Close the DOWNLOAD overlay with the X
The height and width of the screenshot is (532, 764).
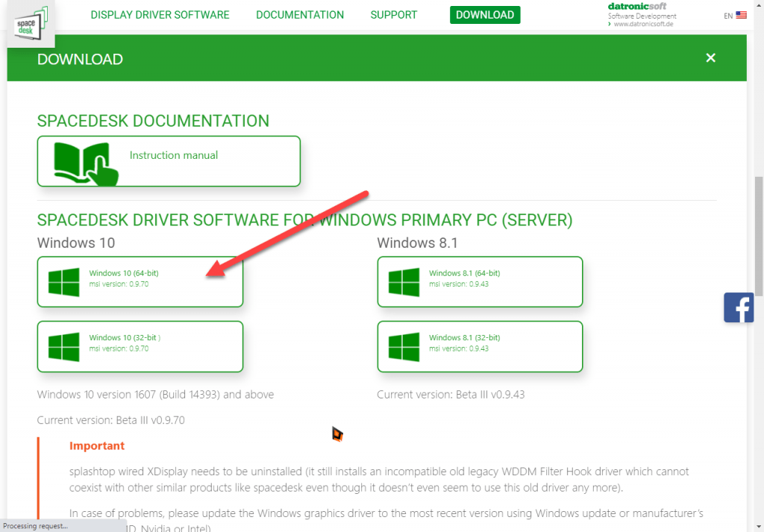coord(710,57)
